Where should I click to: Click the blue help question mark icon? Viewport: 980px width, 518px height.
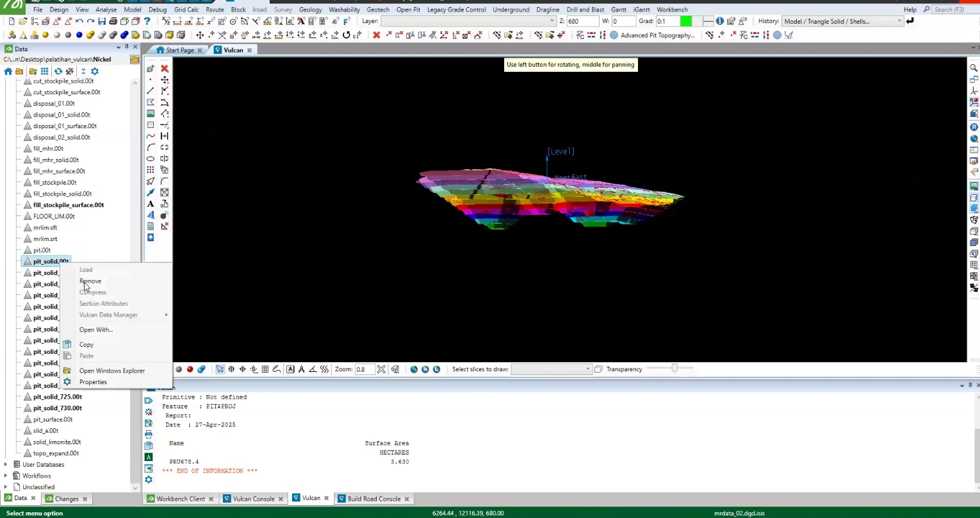click(x=147, y=21)
